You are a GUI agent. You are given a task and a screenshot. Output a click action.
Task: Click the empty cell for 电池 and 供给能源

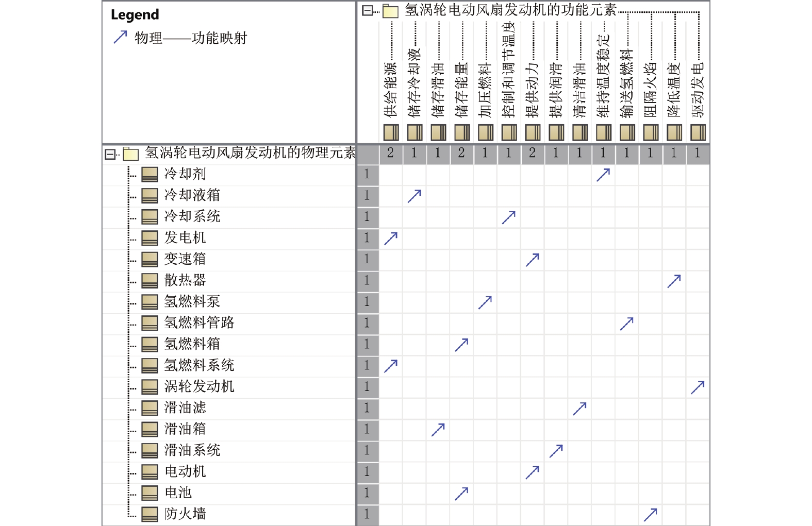pos(391,493)
